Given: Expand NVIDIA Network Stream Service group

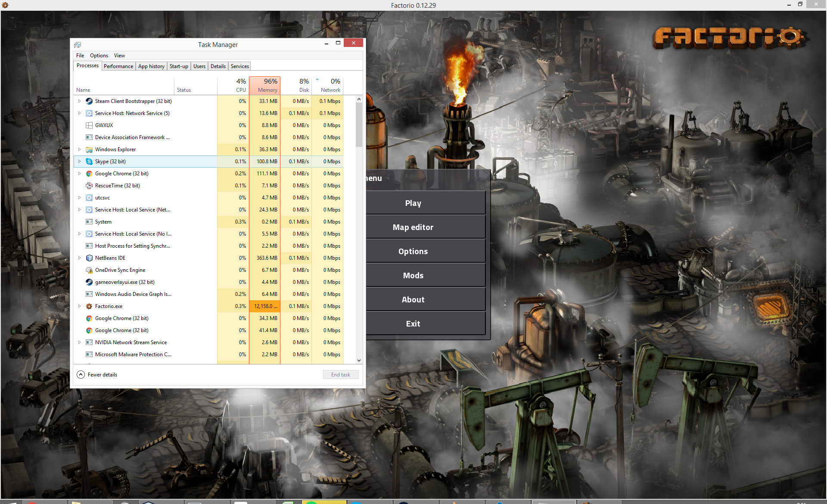Looking at the screenshot, I should click(x=79, y=342).
